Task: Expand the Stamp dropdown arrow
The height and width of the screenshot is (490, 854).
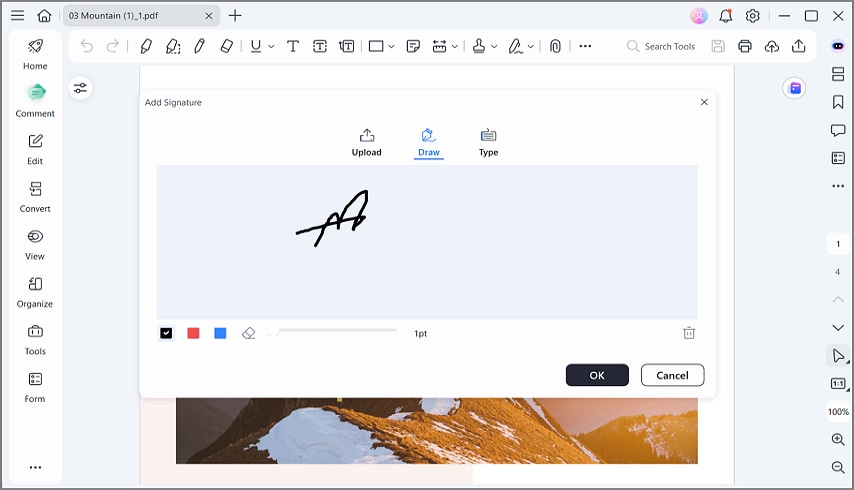Action: [x=494, y=47]
